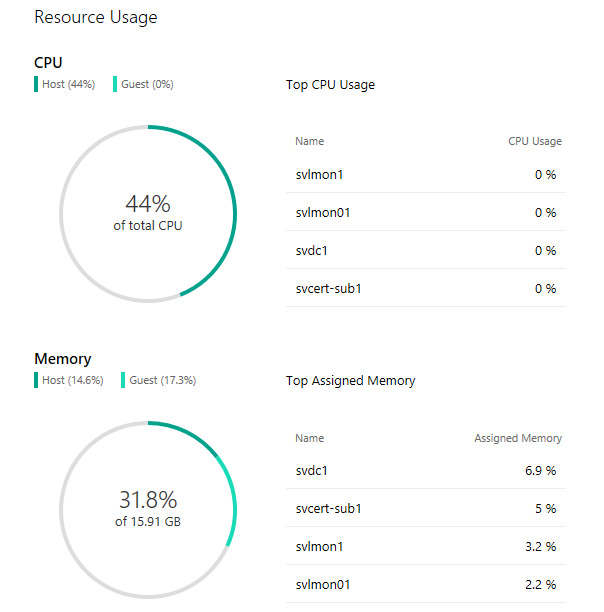Click the Host (44%) CPU legend label
This screenshot has height=612, width=604.
click(69, 84)
